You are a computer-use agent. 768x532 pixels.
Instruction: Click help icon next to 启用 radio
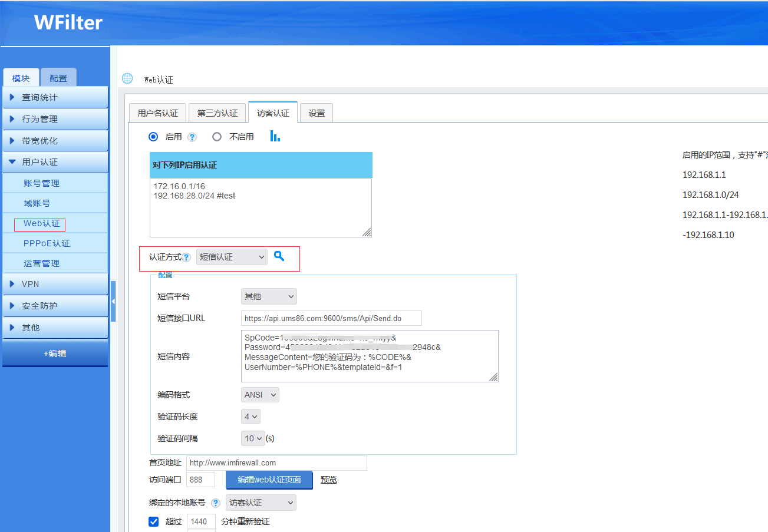(192, 137)
